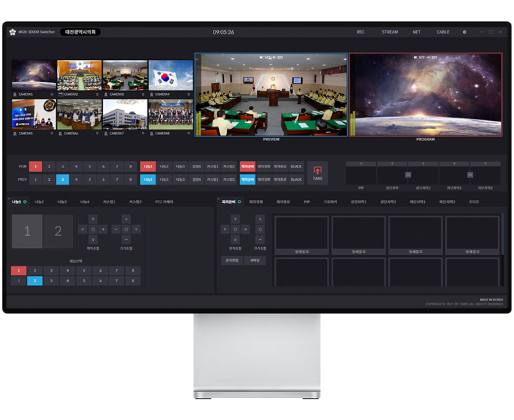Click the PREV row BLACK button
Image resolution: width=514 pixels, height=420 pixels.
click(296, 180)
